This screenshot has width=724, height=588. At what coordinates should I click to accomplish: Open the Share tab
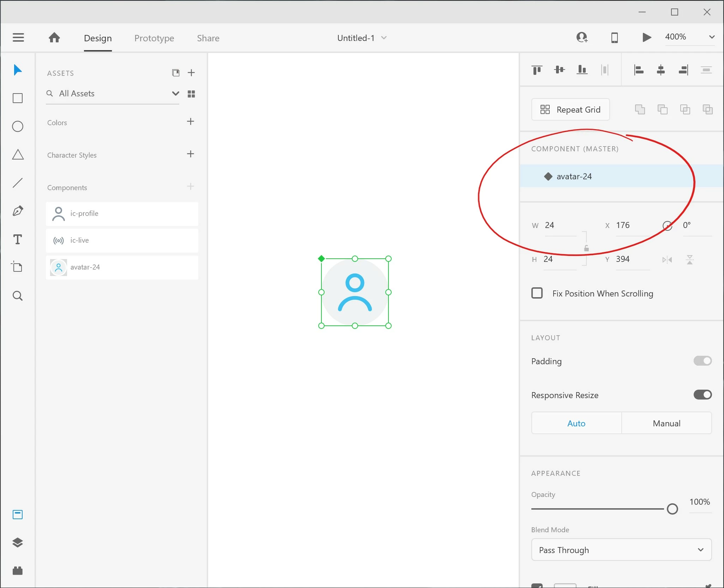pyautogui.click(x=208, y=38)
